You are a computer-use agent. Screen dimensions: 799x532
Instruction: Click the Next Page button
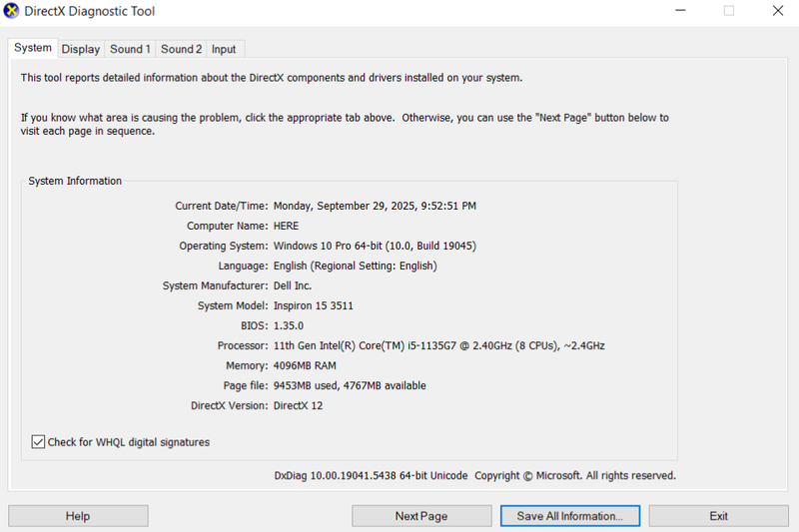[x=420, y=516]
